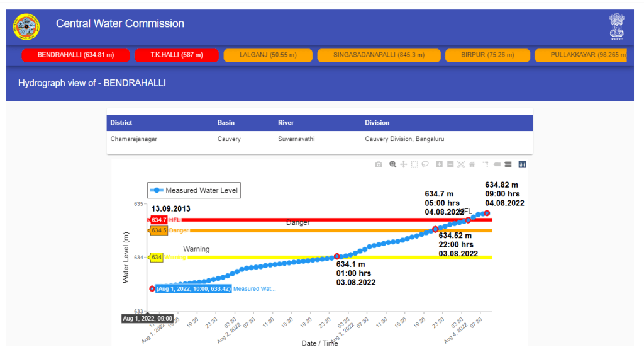Autoscale the chart axes
644x352 pixels.
pyautogui.click(x=461, y=164)
